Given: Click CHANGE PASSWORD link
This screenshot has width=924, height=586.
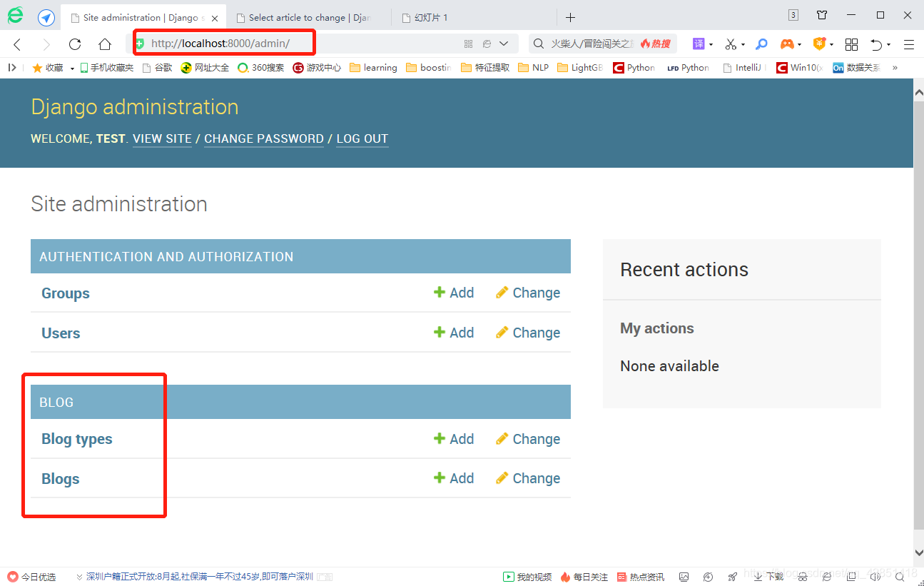Looking at the screenshot, I should tap(264, 138).
